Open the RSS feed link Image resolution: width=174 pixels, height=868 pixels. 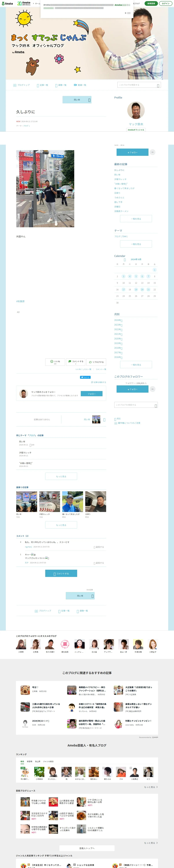[117, 419]
